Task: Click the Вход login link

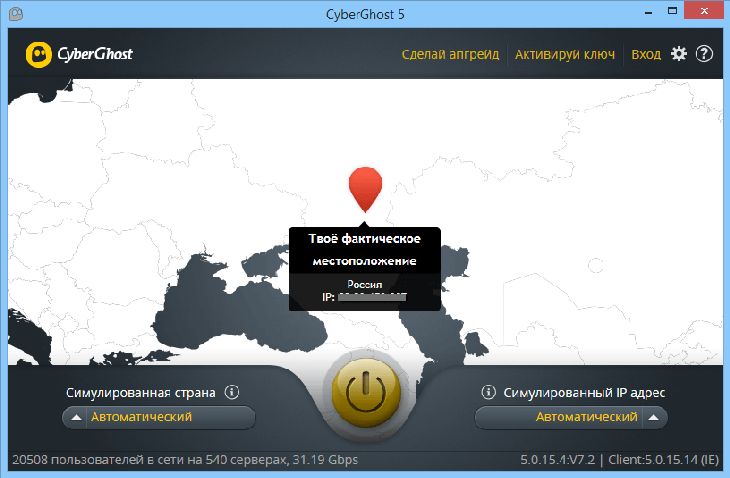Action: [x=646, y=54]
